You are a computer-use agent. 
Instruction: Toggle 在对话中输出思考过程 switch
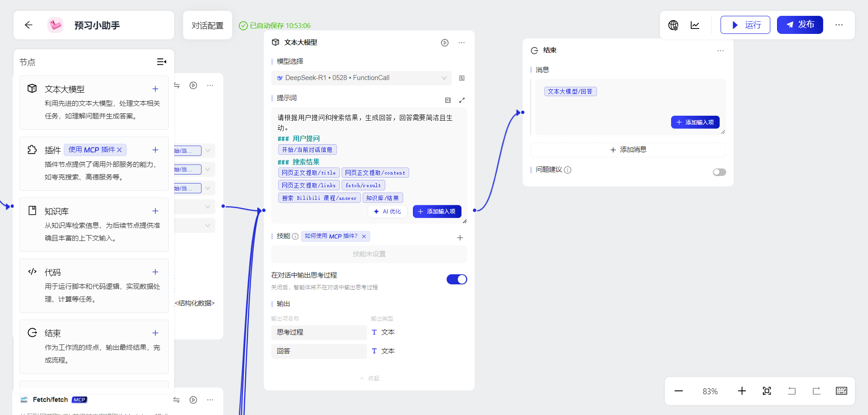click(457, 279)
